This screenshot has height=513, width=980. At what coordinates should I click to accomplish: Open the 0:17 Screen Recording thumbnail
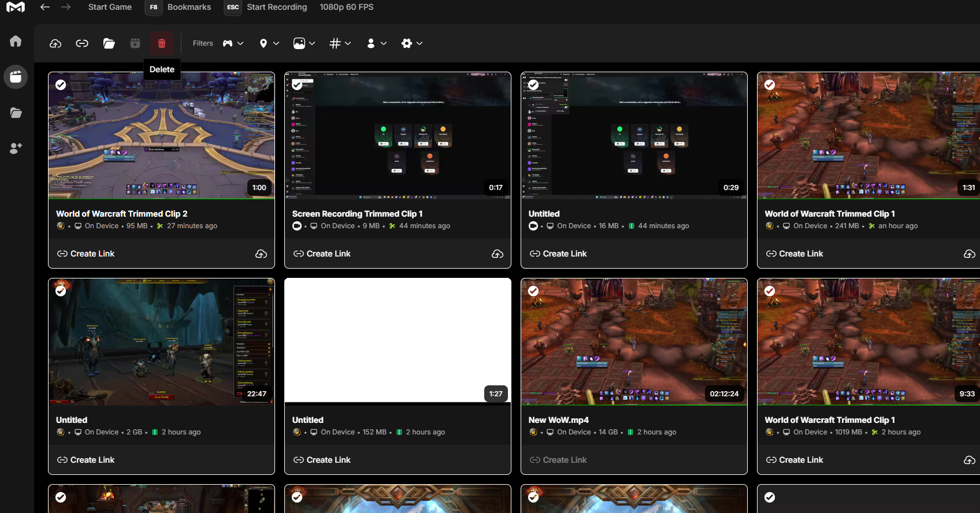(398, 136)
